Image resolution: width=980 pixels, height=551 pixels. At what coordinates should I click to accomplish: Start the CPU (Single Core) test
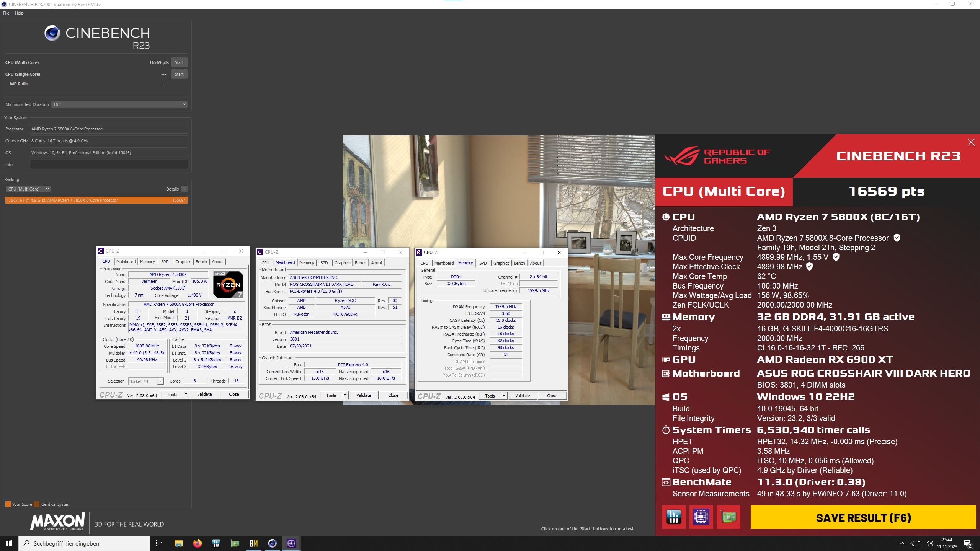tap(179, 74)
